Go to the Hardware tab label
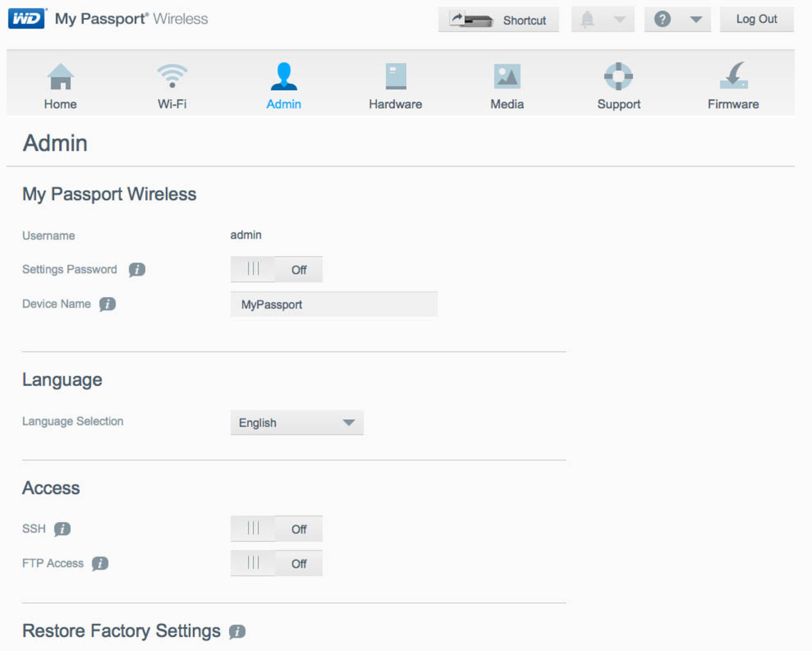Viewport: 812px width, 651px height. click(396, 104)
